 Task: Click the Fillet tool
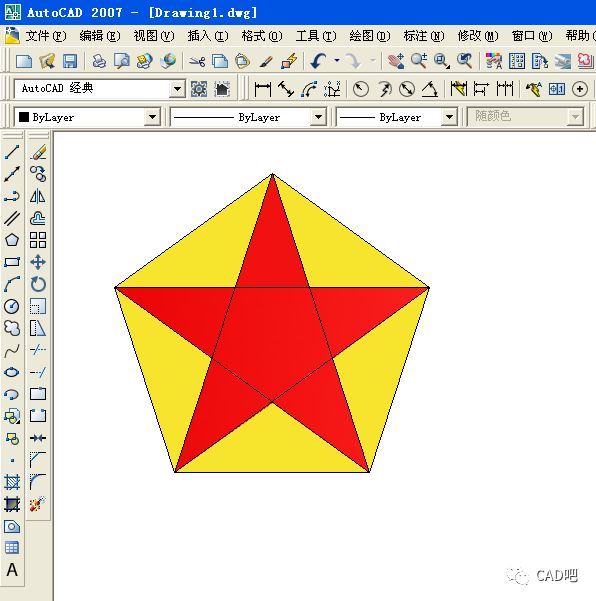tap(38, 482)
